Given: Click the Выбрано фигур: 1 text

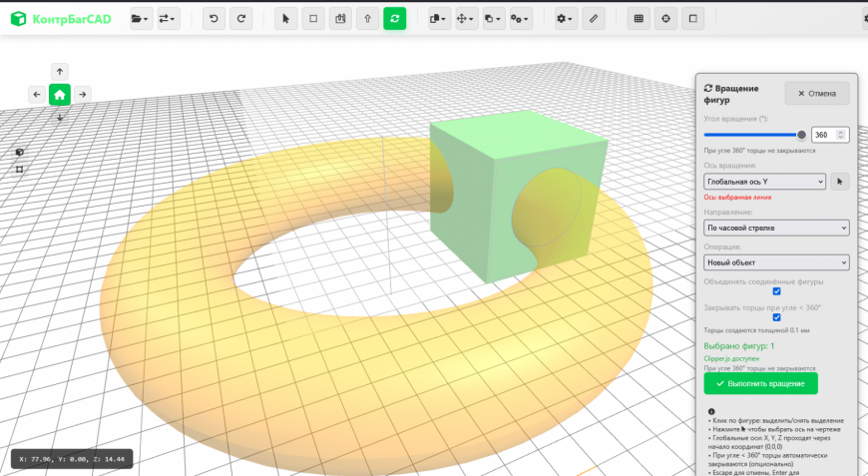Looking at the screenshot, I should (x=739, y=346).
